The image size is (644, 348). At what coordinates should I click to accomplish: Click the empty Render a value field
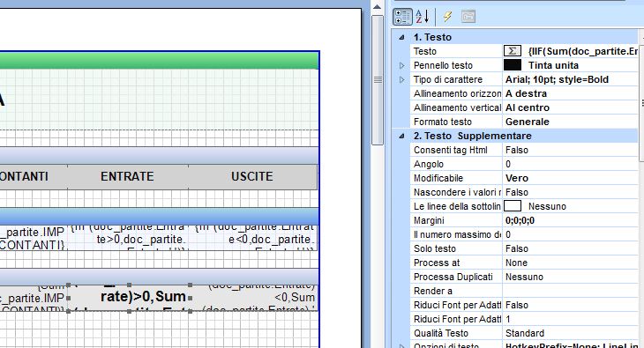tap(571, 291)
